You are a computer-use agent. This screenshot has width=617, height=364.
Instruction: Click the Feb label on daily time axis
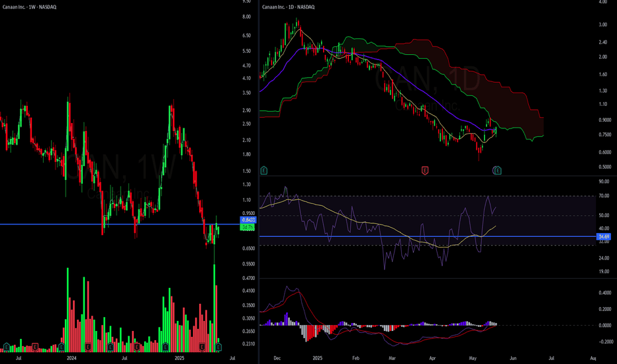point(356,358)
